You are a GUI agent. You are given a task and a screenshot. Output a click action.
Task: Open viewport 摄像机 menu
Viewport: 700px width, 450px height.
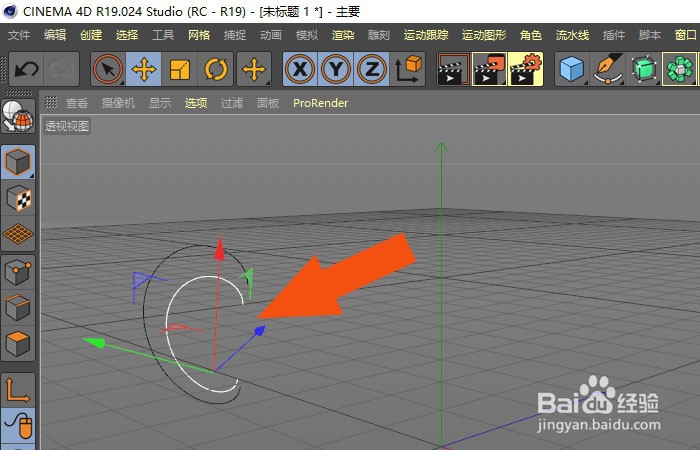(118, 103)
